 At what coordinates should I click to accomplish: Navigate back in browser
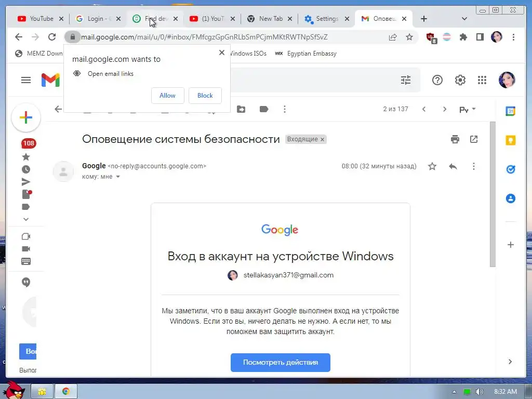[19, 37]
